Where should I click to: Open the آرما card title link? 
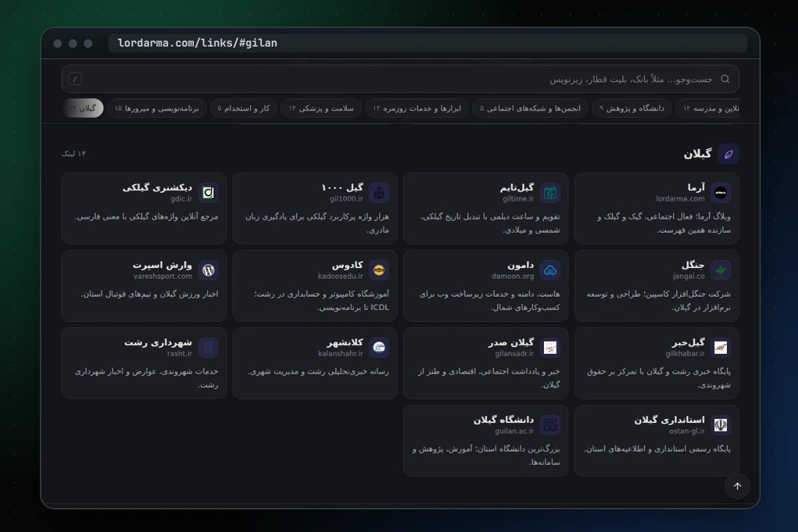(x=696, y=188)
